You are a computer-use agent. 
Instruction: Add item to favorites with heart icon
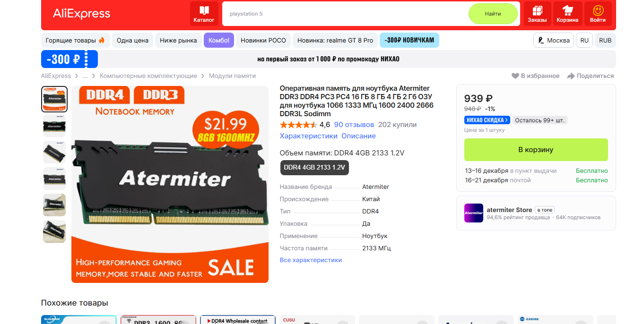click(515, 76)
